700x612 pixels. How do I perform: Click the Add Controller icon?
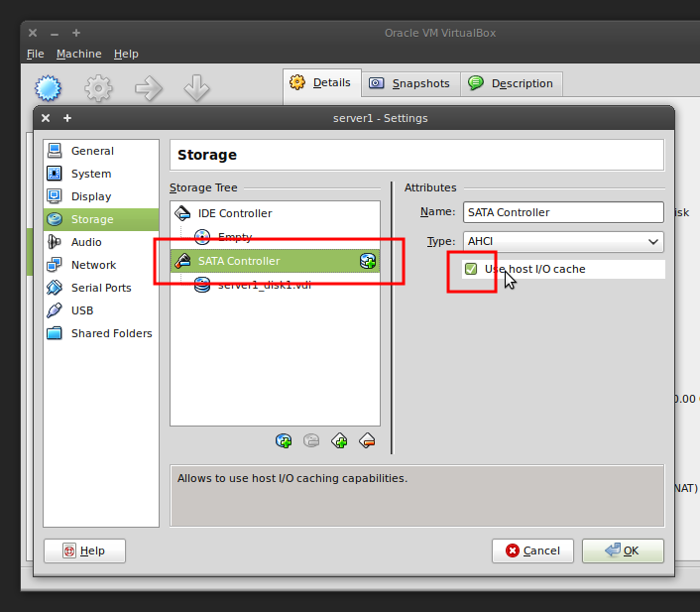[339, 441]
